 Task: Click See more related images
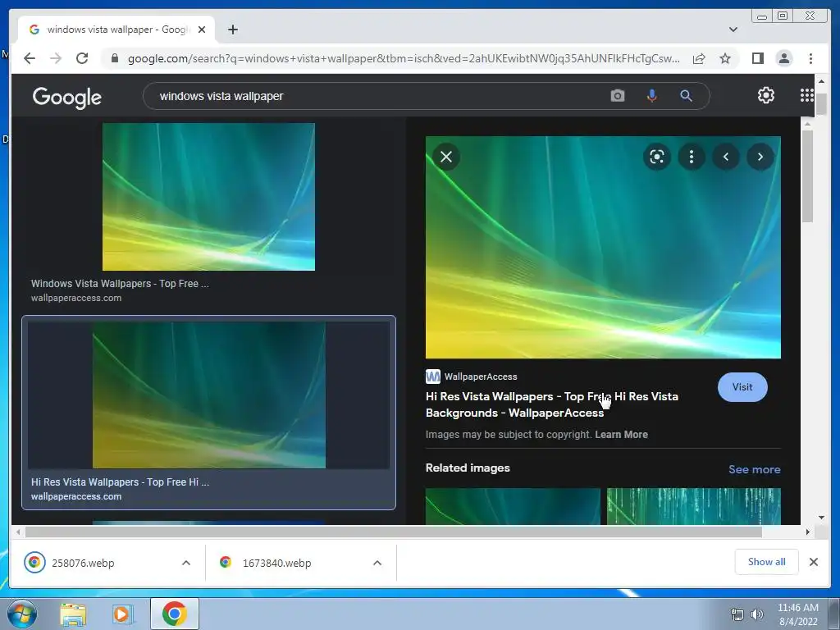(754, 469)
